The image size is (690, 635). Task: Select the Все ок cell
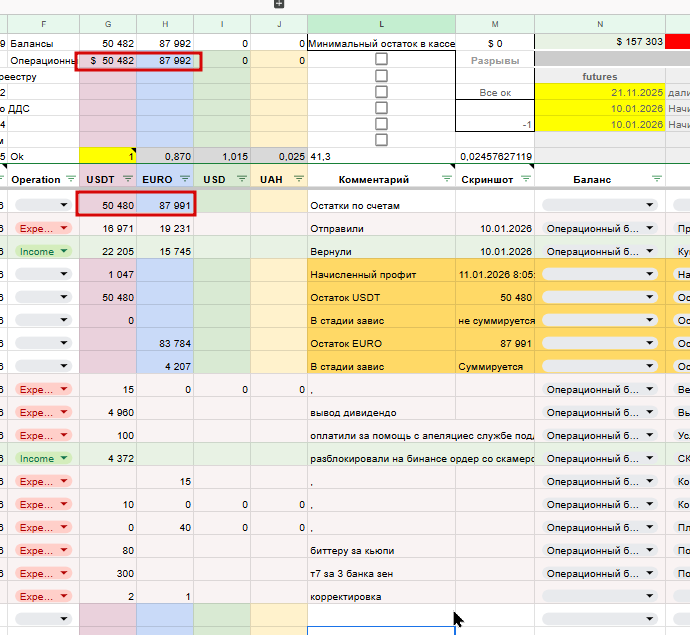[x=495, y=92]
